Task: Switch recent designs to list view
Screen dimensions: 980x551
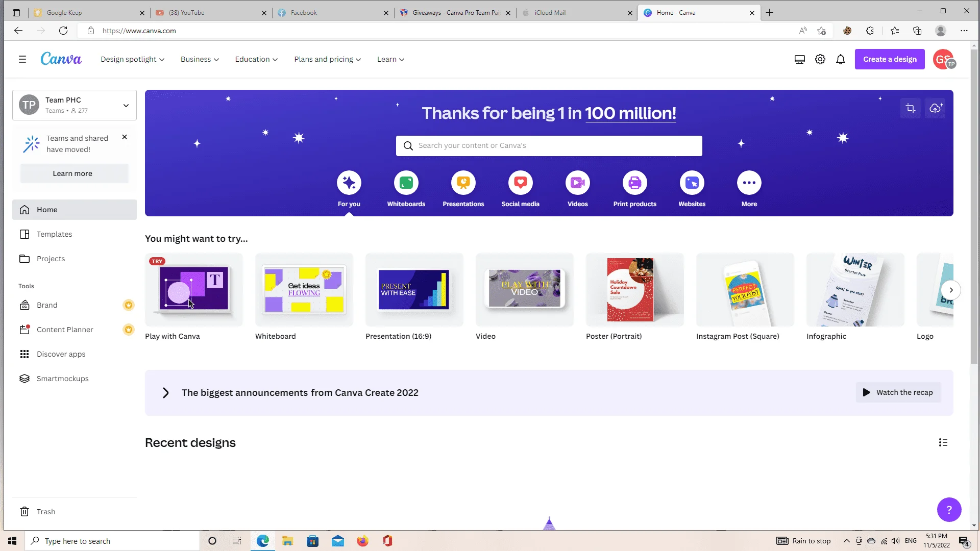Action: pos(943,442)
